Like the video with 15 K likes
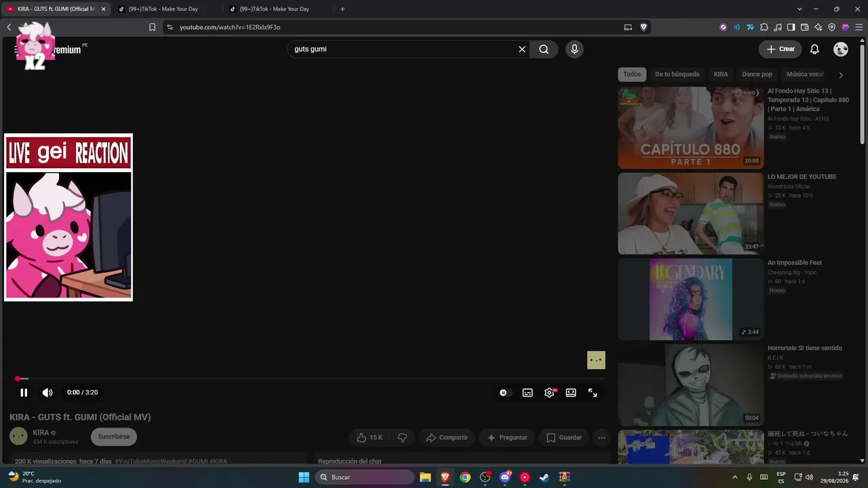This screenshot has height=488, width=868. [370, 438]
